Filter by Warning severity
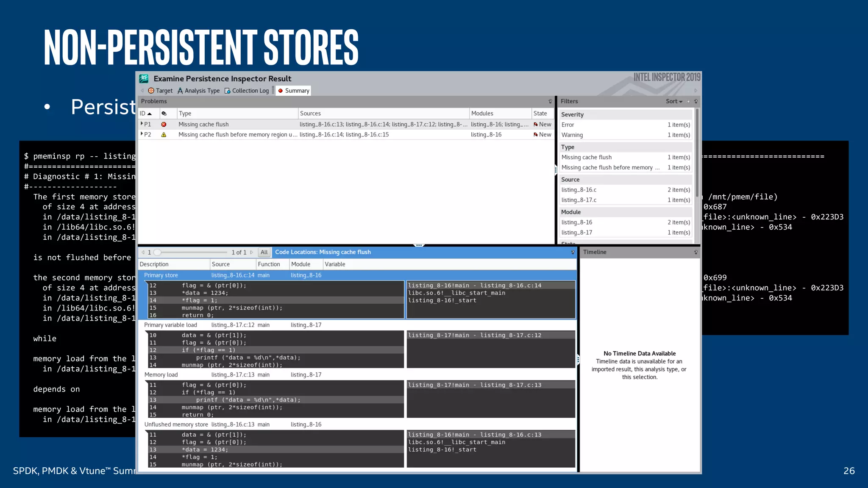 coord(626,135)
